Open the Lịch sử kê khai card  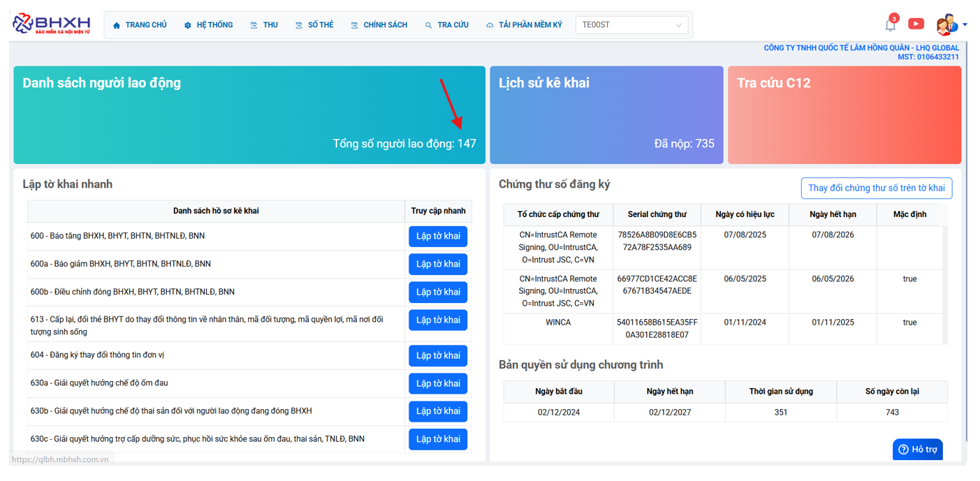pyautogui.click(x=606, y=115)
